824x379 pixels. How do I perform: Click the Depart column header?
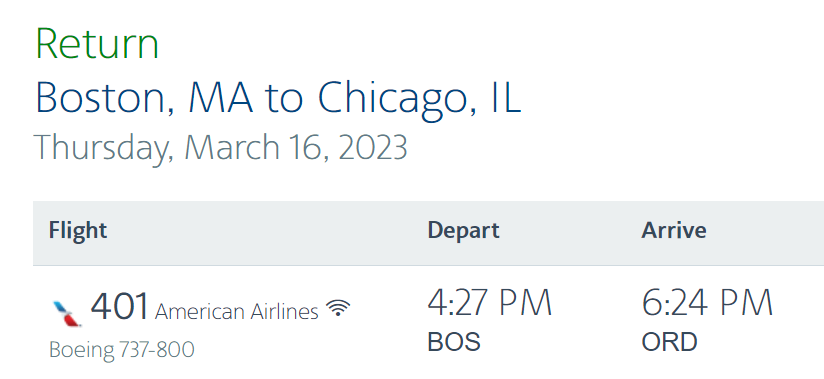464,231
